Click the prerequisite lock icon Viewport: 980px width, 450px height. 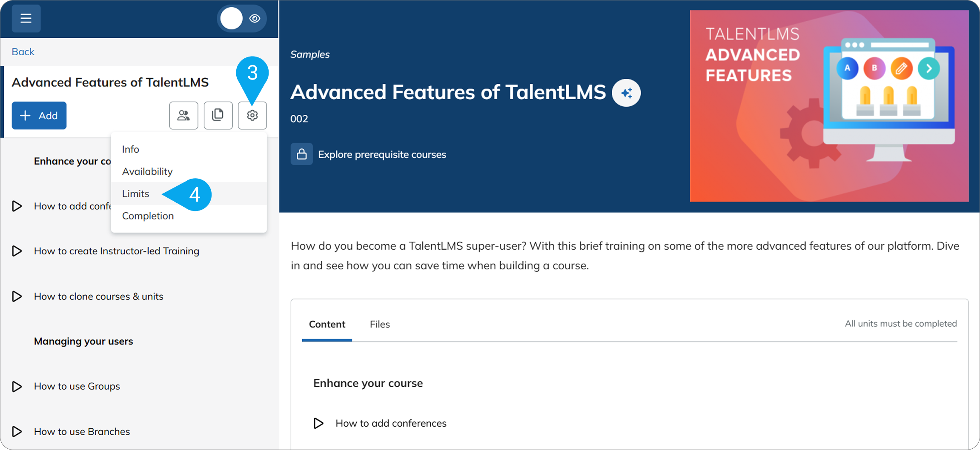(x=301, y=154)
